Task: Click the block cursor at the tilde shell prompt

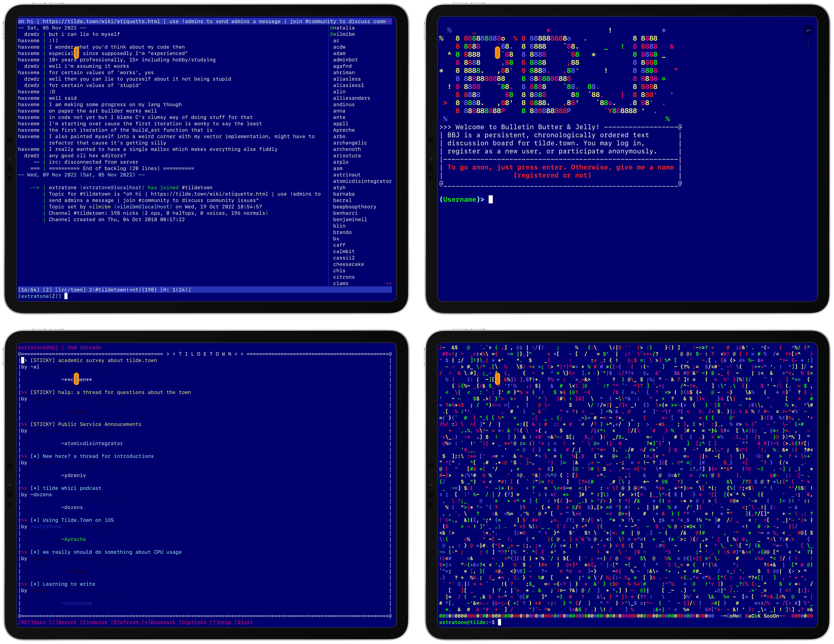Action: 499,622
